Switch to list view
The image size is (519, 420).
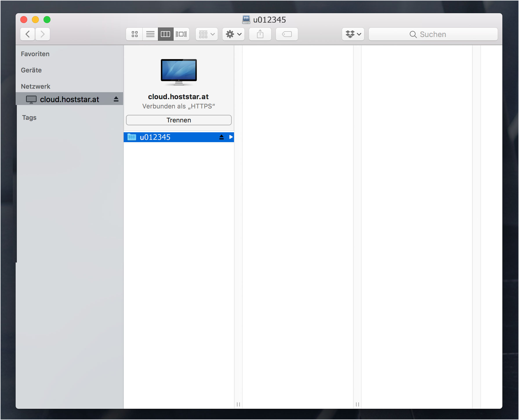150,34
